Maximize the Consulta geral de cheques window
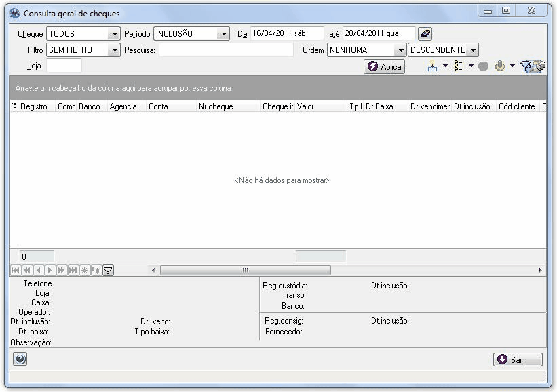Viewport: 557px width, 392px height. (506, 11)
